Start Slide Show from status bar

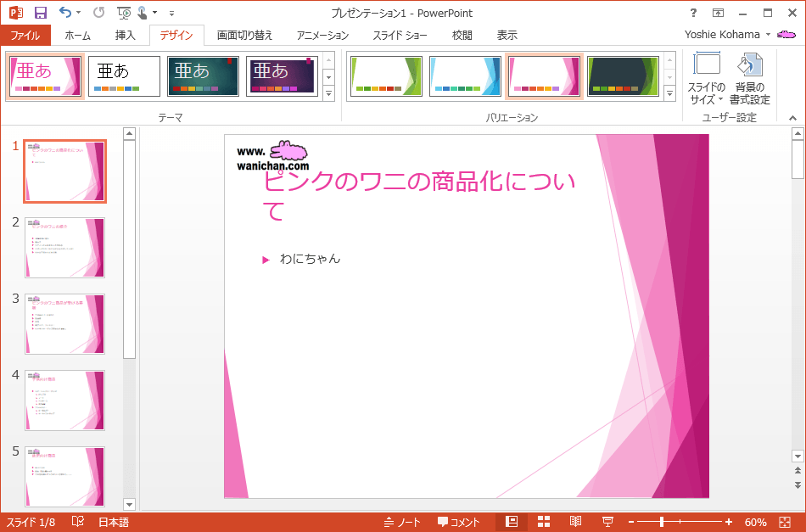[x=607, y=522]
